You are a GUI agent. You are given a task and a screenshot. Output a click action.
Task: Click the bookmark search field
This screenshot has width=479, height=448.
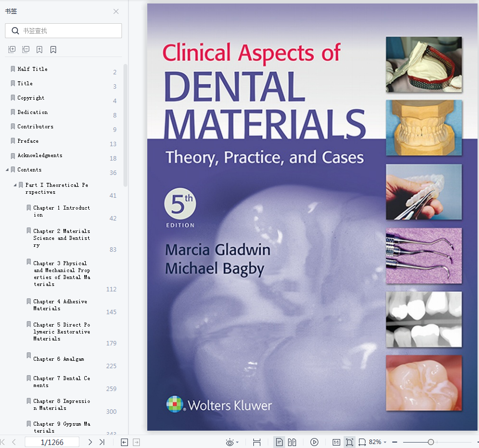63,31
